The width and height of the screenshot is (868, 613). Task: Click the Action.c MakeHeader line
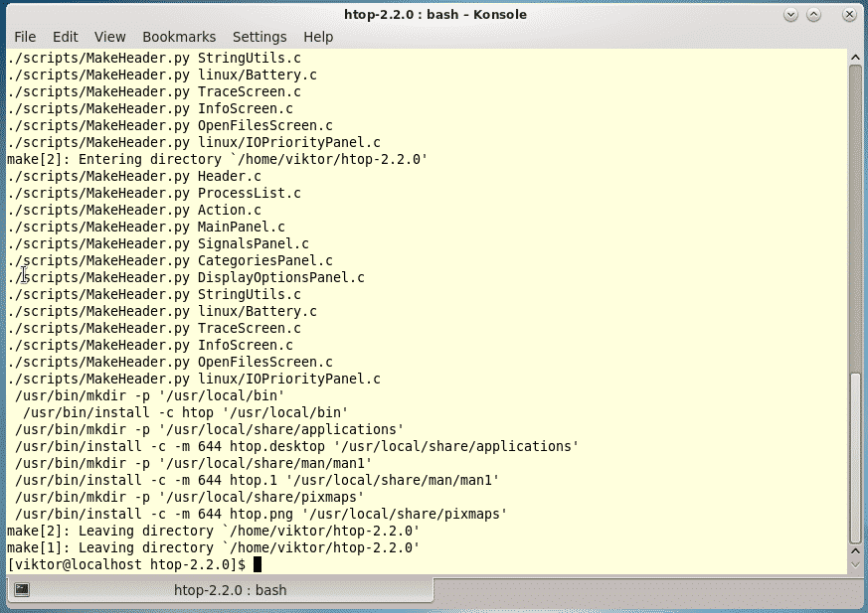click(134, 210)
